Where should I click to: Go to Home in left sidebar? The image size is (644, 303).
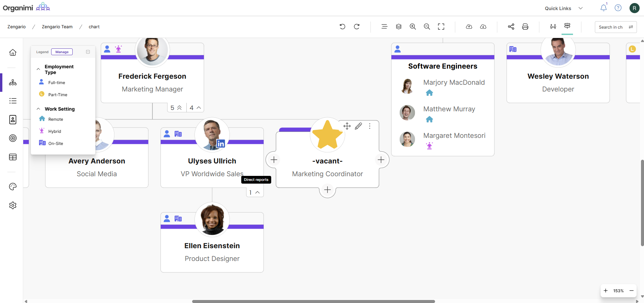coord(13,52)
